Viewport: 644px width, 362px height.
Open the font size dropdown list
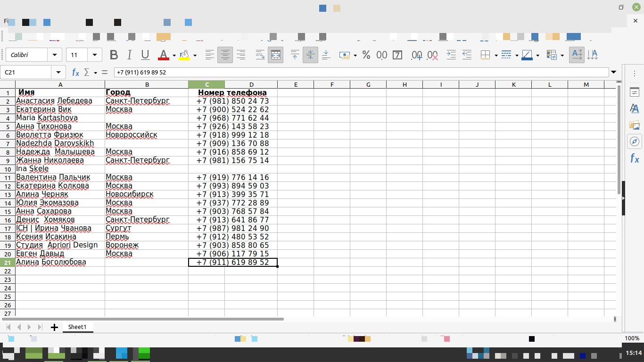click(x=95, y=55)
